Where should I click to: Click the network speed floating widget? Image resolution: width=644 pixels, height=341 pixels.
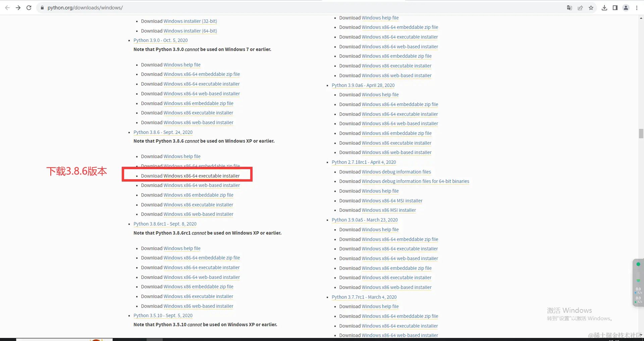tap(638, 282)
